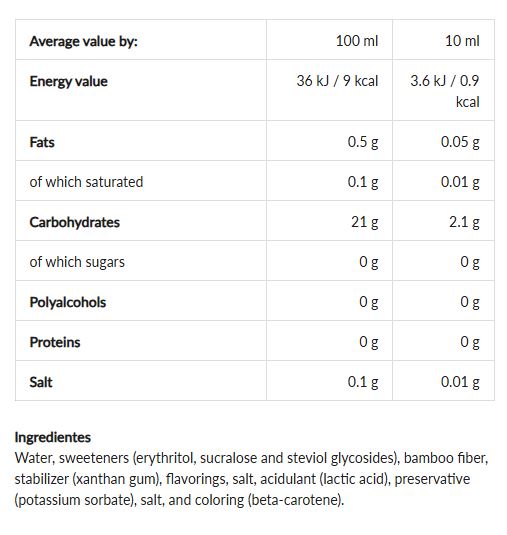Screen dimensions: 507x535
Task: Click the Energy value row label
Action: point(69,81)
